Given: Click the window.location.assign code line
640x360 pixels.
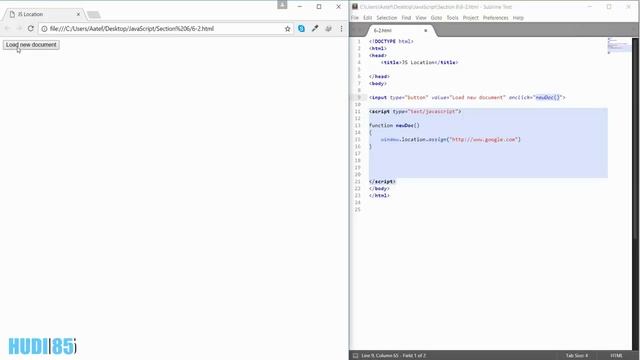Looking at the screenshot, I should 451,140.
